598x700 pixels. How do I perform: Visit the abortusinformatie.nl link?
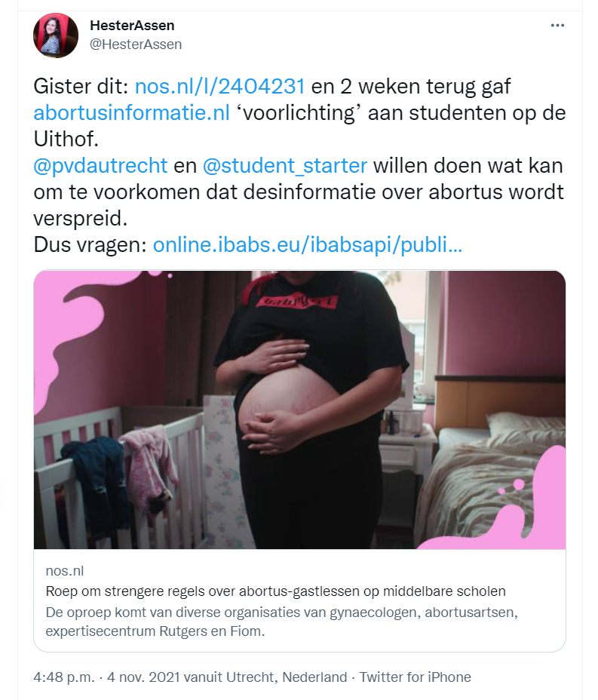[x=132, y=112]
